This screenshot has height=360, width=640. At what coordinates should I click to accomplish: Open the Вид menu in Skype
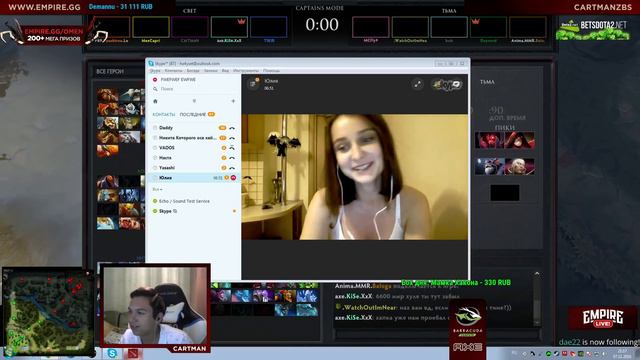tap(225, 71)
